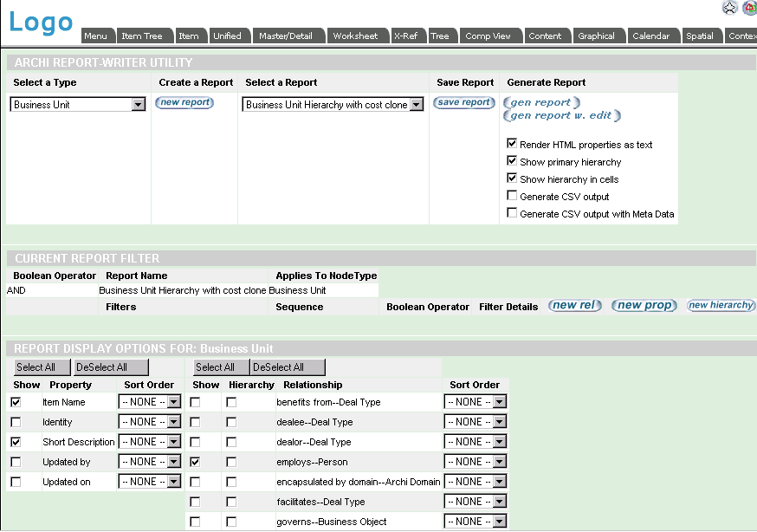
Task: Click DeSelect All in the Relationship section
Action: tap(287, 367)
